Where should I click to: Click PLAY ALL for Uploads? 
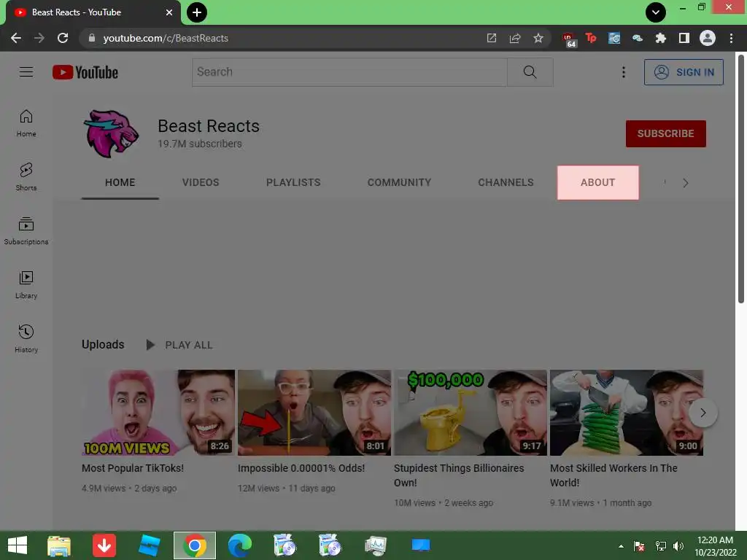(x=179, y=345)
